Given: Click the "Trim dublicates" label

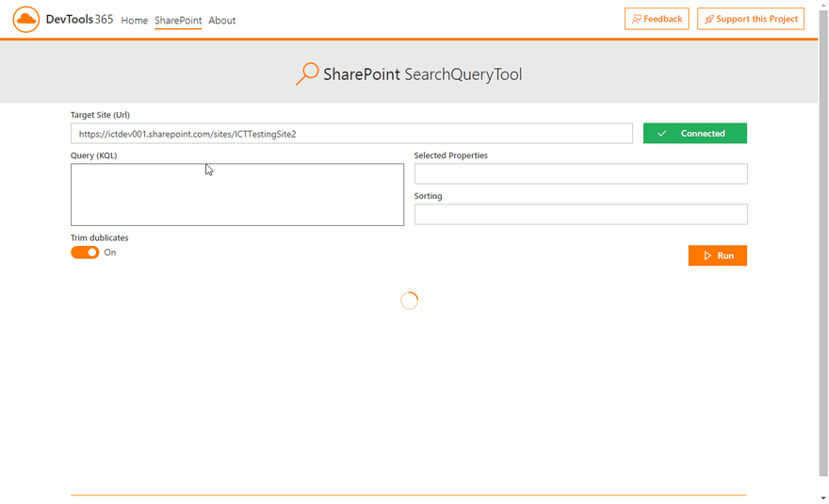Looking at the screenshot, I should tap(100, 238).
